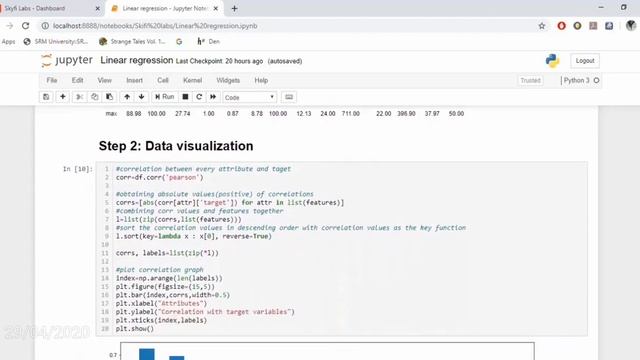Image resolution: width=640 pixels, height=360 pixels.
Task: Go forward in browser history
Action: (x=9, y=26)
